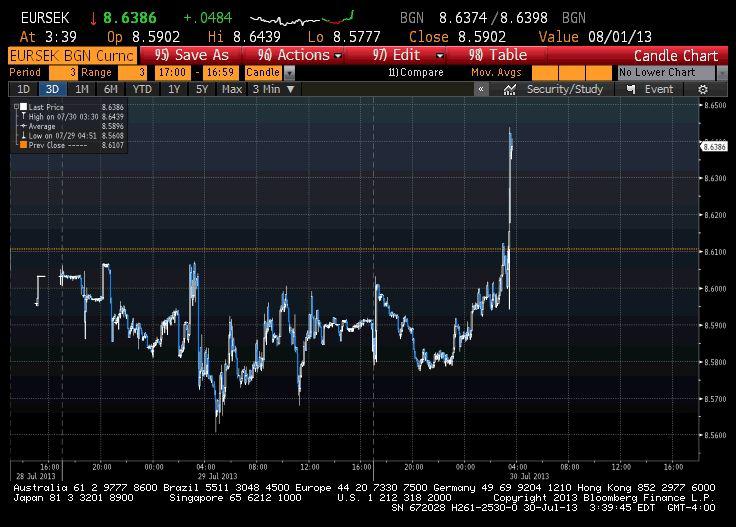Click the empty search bar beside 3 Min
This screenshot has width=736, height=527.
tap(387, 89)
